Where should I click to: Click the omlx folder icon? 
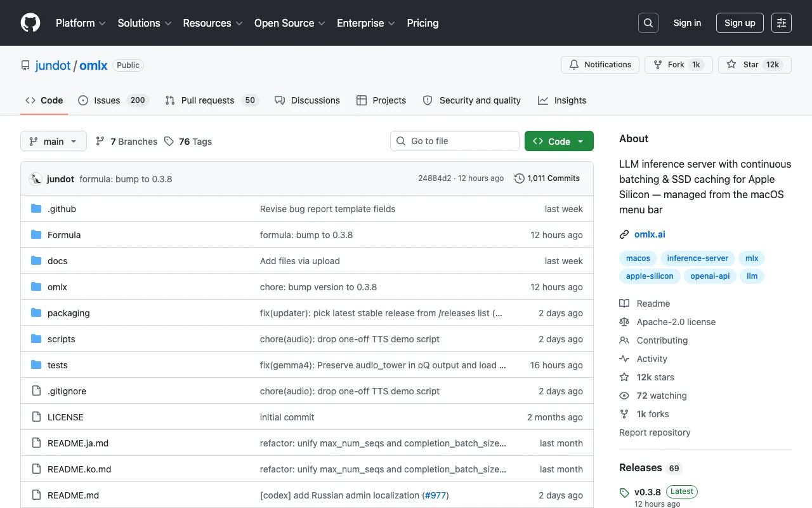(36, 287)
